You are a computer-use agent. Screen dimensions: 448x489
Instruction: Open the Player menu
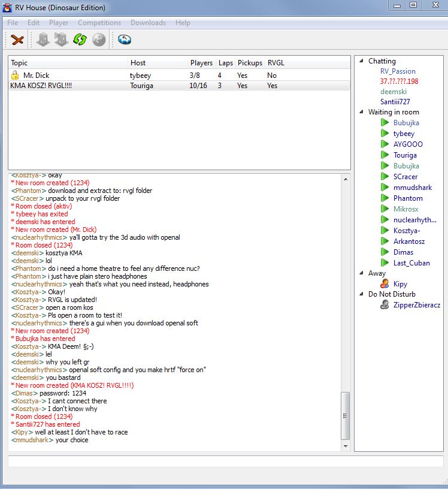(x=59, y=23)
